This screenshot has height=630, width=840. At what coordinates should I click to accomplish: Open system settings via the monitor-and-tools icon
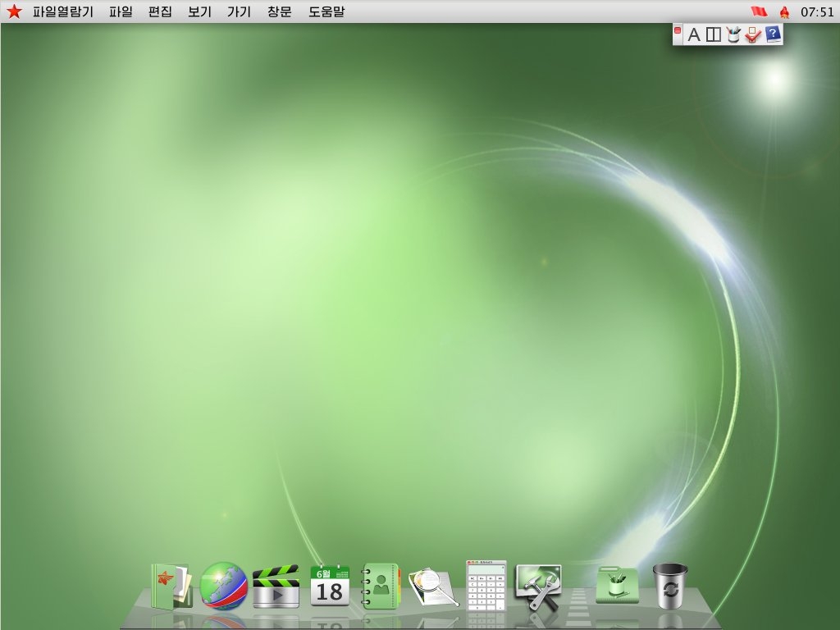point(537,584)
